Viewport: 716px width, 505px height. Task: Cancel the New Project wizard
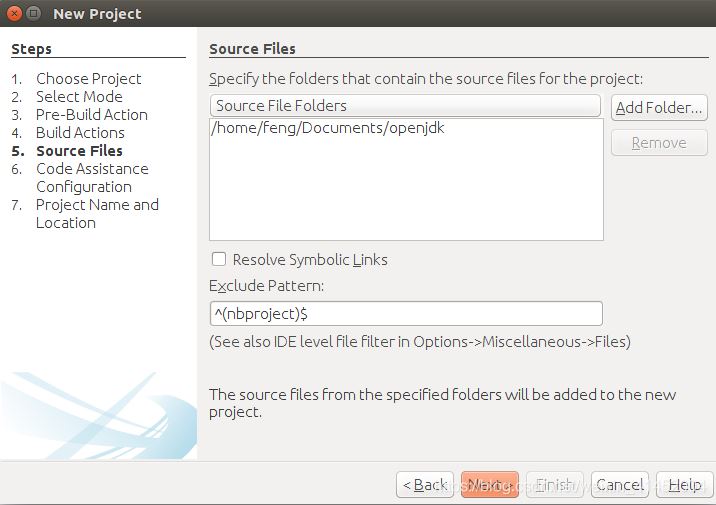620,485
